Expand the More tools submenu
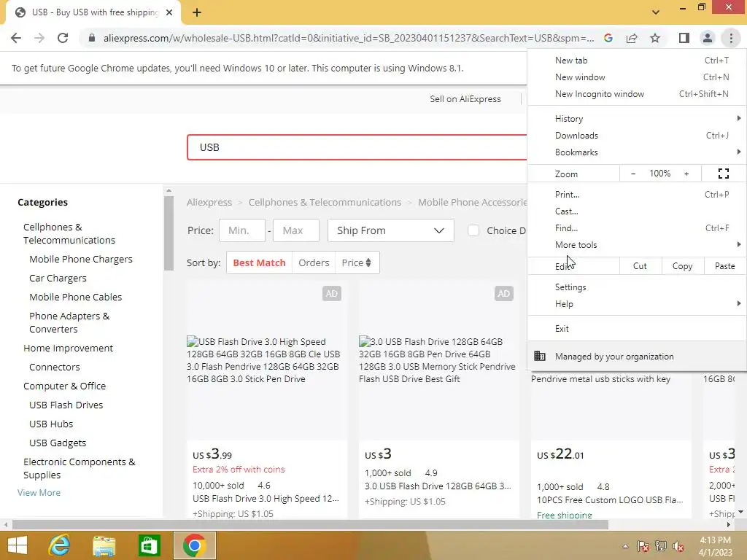 click(636, 245)
